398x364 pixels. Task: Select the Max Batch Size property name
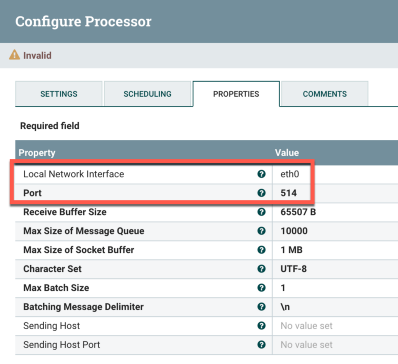click(56, 288)
